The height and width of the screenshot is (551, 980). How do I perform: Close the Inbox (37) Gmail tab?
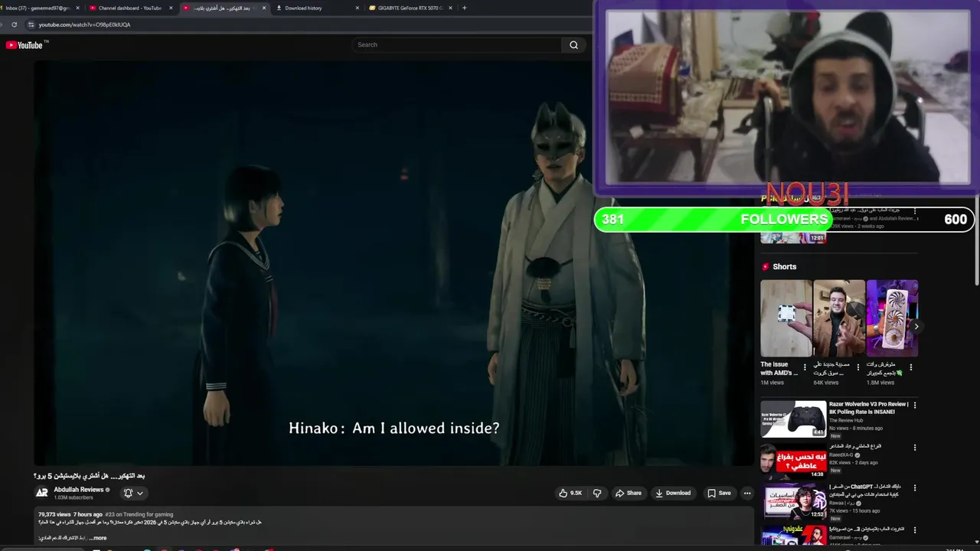[x=77, y=8]
